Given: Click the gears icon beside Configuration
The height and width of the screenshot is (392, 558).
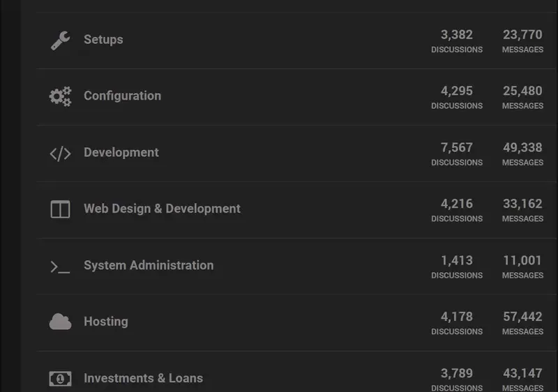Looking at the screenshot, I should pyautogui.click(x=60, y=96).
